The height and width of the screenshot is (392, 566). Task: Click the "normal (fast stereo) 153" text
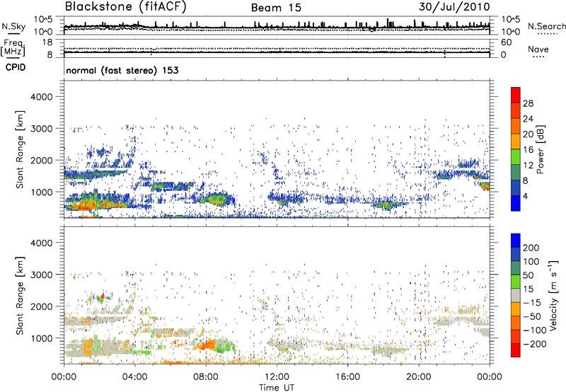(122, 70)
